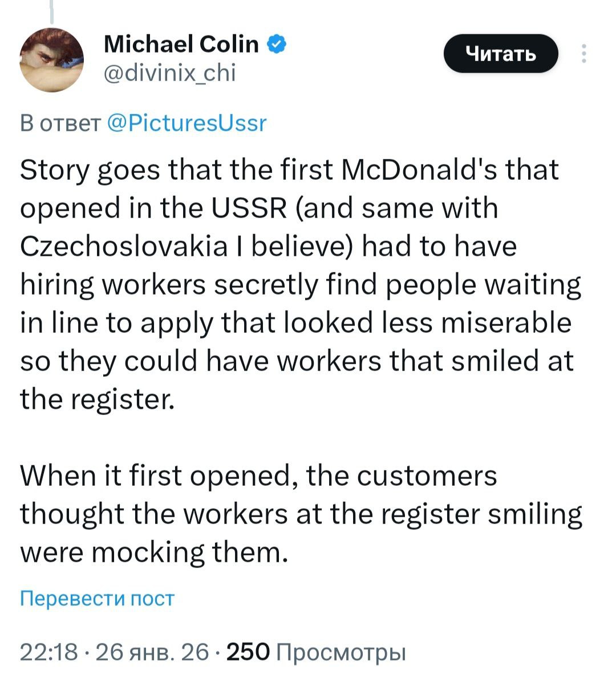Open the Michael Colin display name
Viewport: 616px width, 685px height.
[x=181, y=44]
